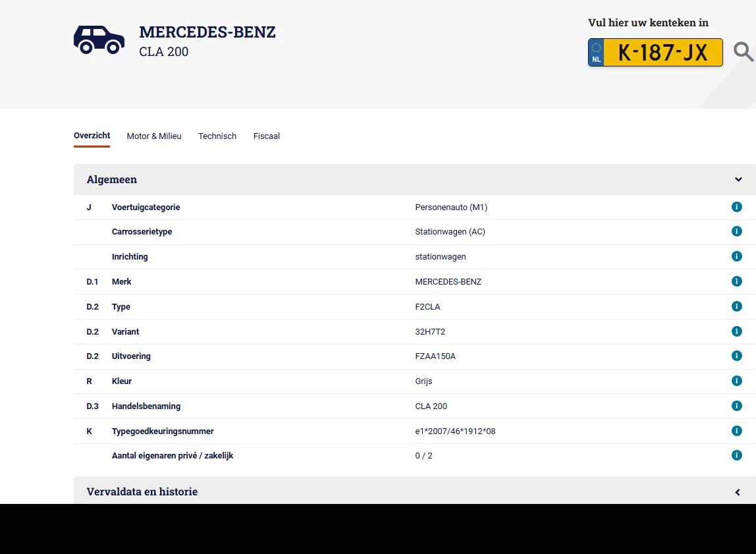This screenshot has height=554, width=756.
Task: Open the Motor & Milieu tab
Action: pyautogui.click(x=154, y=136)
